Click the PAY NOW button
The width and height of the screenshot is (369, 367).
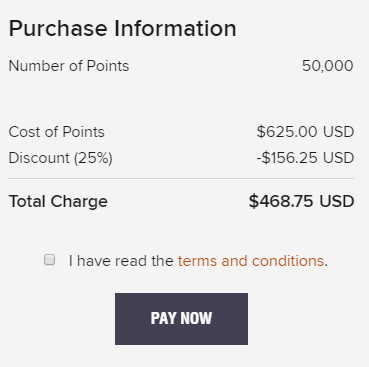point(181,319)
